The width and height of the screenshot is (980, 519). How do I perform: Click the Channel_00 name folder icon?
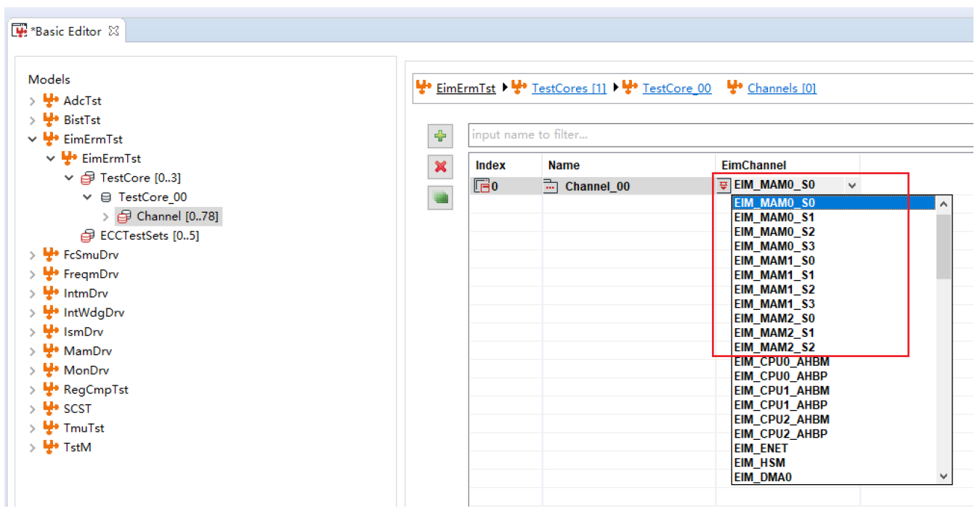pos(551,187)
